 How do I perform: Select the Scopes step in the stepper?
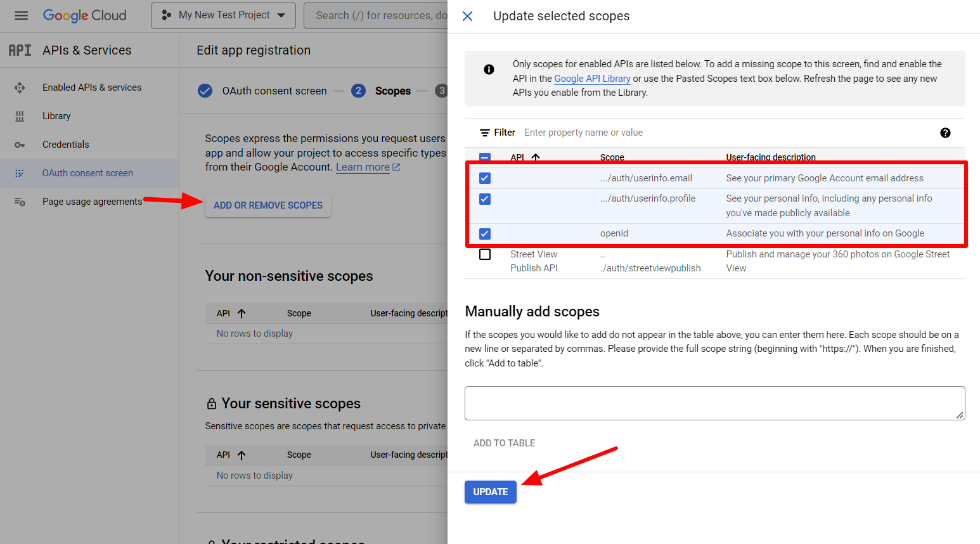[393, 91]
